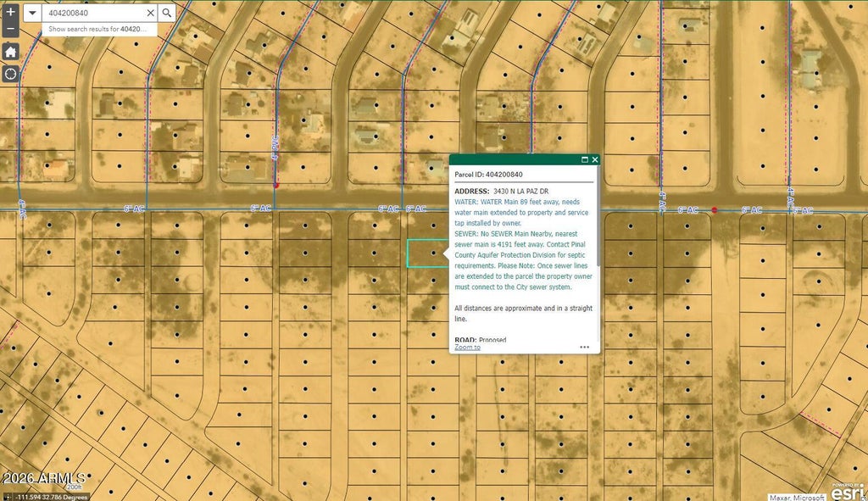
Task: Run search with the magnifier icon
Action: (x=167, y=13)
